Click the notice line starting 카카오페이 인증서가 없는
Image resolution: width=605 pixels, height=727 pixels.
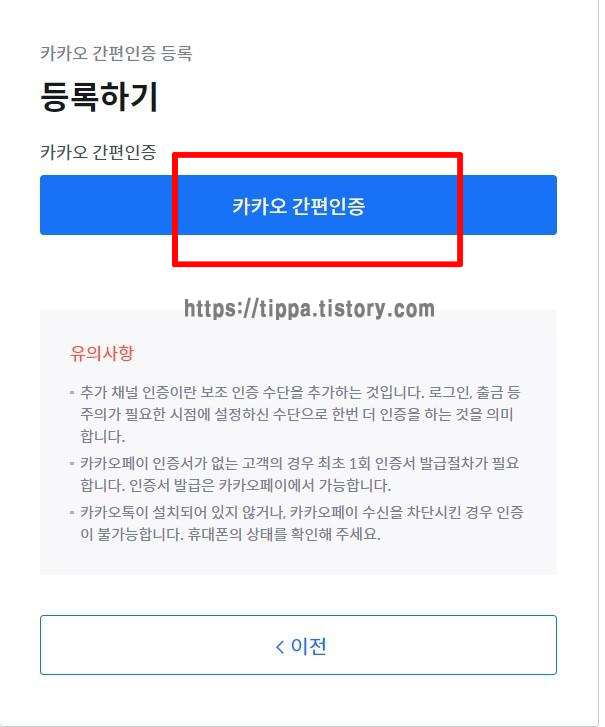[299, 463]
